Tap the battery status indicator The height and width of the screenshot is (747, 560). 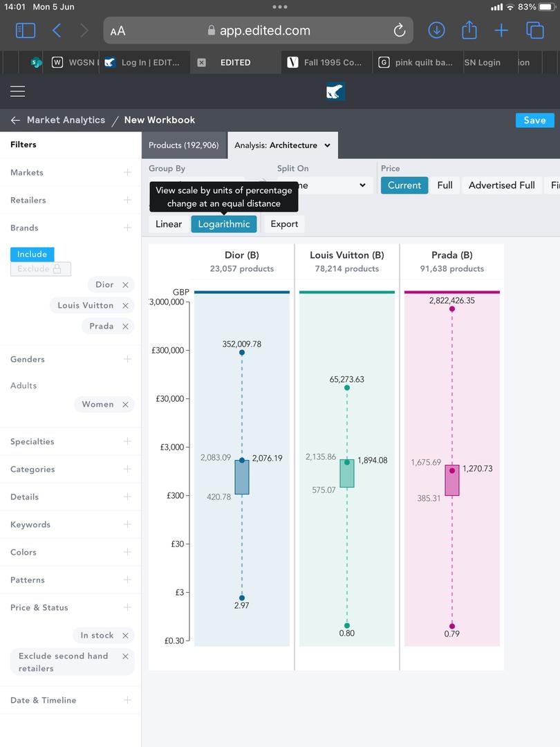point(547,7)
